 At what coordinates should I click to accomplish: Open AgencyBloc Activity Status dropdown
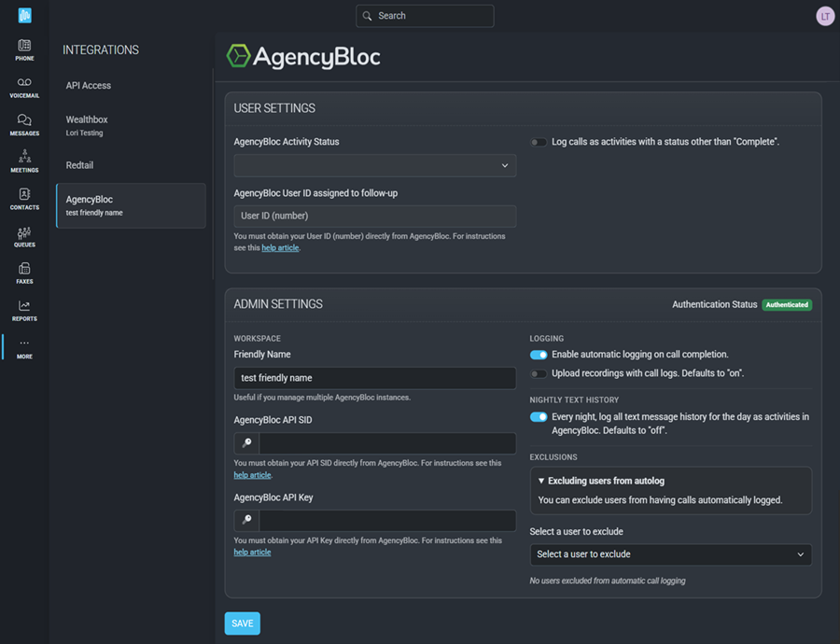(375, 165)
